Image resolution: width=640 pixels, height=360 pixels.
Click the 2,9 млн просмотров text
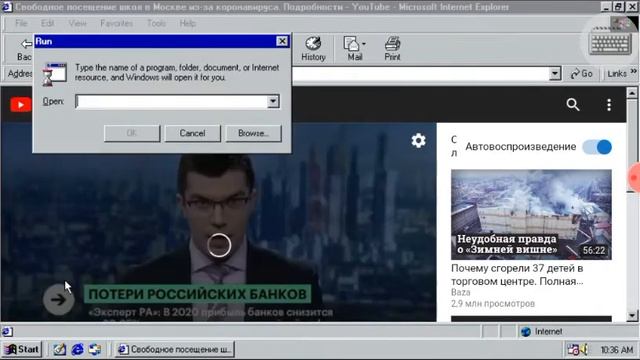click(x=493, y=304)
